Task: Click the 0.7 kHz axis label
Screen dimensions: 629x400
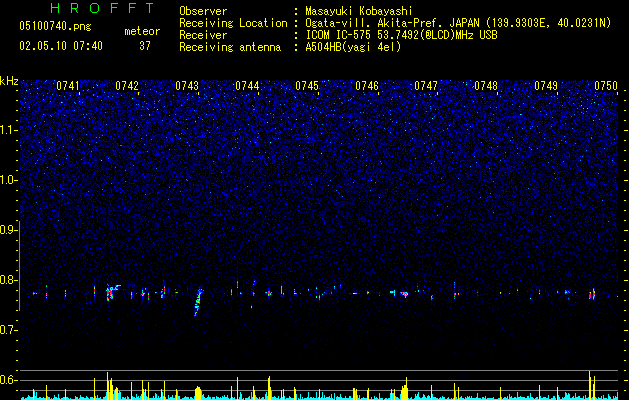Action: point(8,330)
